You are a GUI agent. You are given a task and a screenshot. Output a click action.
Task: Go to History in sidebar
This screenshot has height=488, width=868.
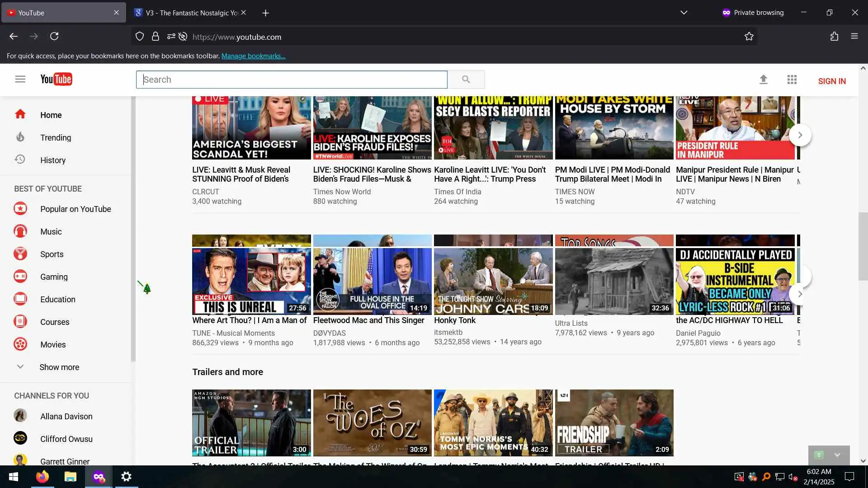click(x=52, y=160)
